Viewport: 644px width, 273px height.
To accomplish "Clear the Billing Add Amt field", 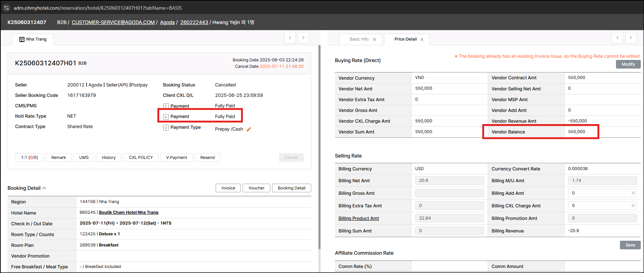I will (633, 193).
